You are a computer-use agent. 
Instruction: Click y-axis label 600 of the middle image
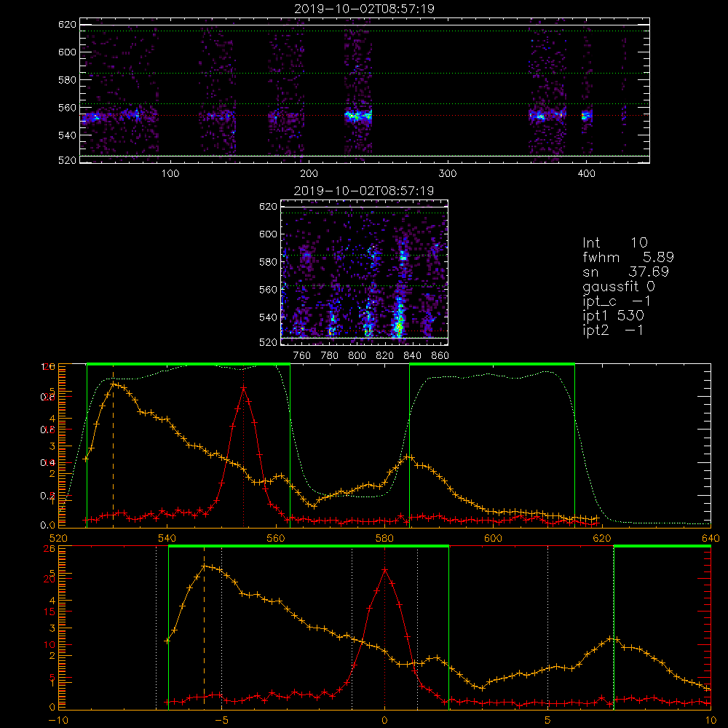(x=268, y=234)
